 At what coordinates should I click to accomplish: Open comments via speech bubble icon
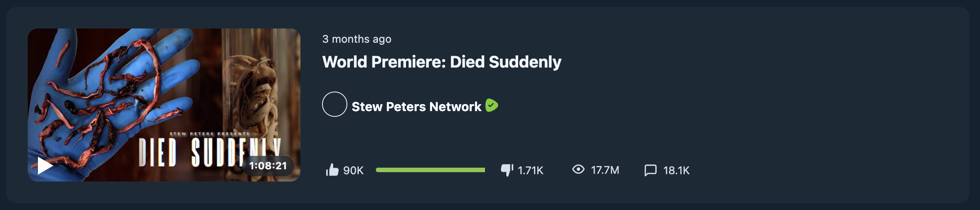pyautogui.click(x=650, y=170)
